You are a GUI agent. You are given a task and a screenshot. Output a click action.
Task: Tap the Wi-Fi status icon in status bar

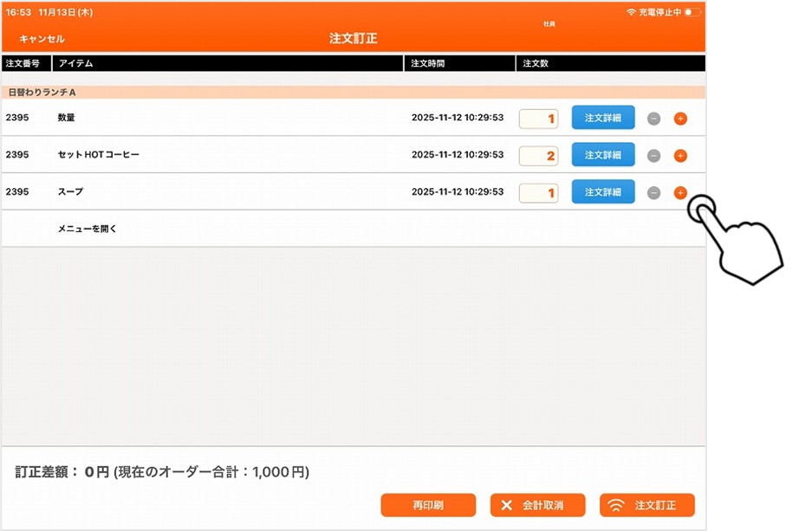pyautogui.click(x=631, y=13)
